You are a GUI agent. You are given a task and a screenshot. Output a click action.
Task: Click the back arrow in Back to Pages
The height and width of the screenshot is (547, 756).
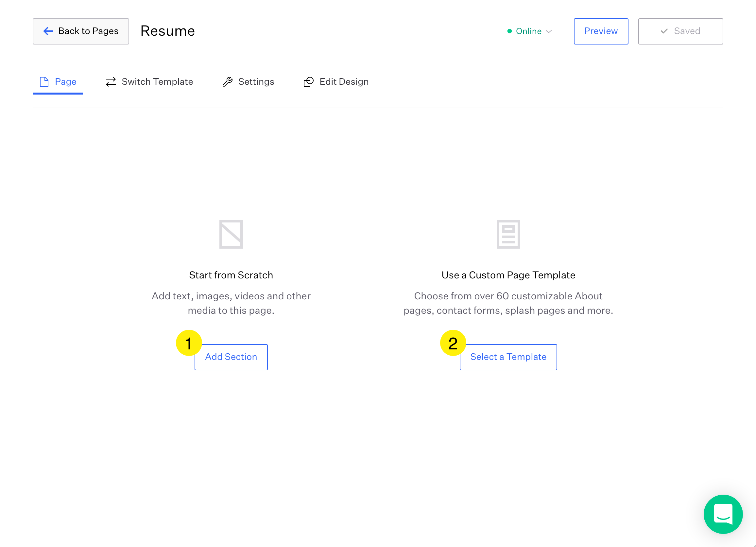(x=48, y=31)
